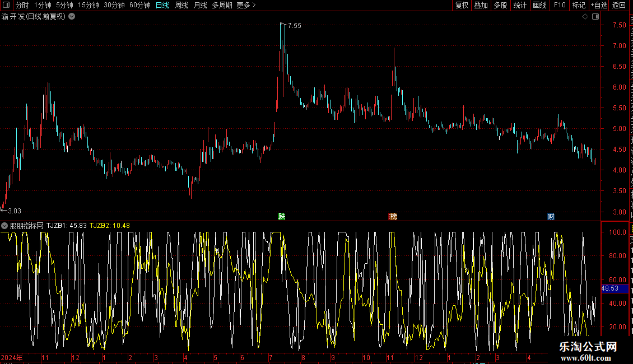Click the 7.55 high price label
Viewport: 633px width, 364px height.
click(294, 25)
